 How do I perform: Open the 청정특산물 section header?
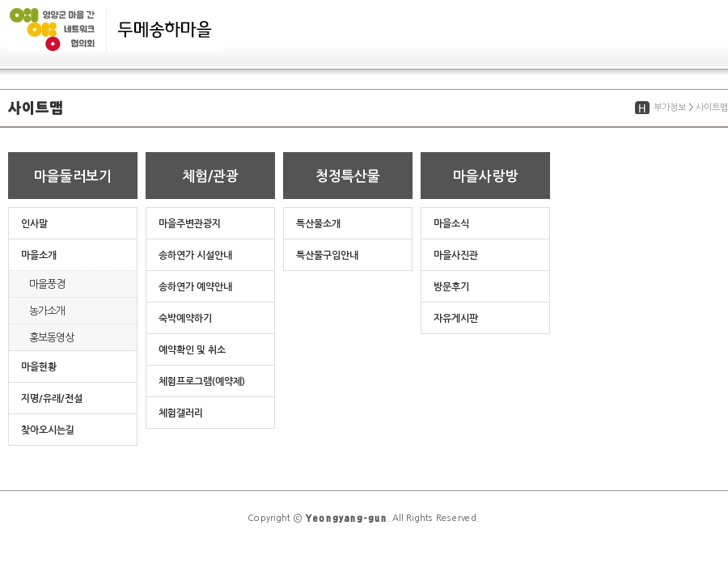348,176
